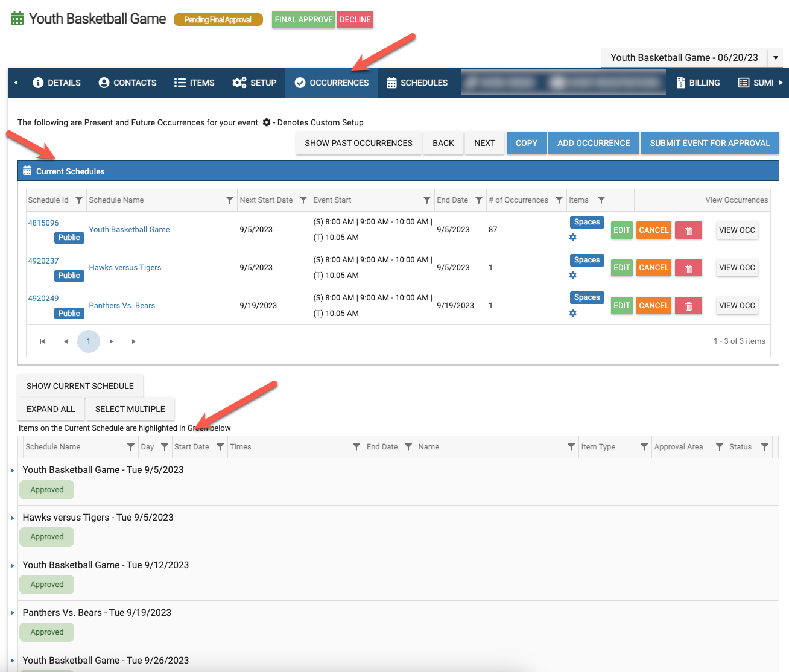
Task: Click the gear icon in Youth Basketball Game row
Action: point(572,238)
